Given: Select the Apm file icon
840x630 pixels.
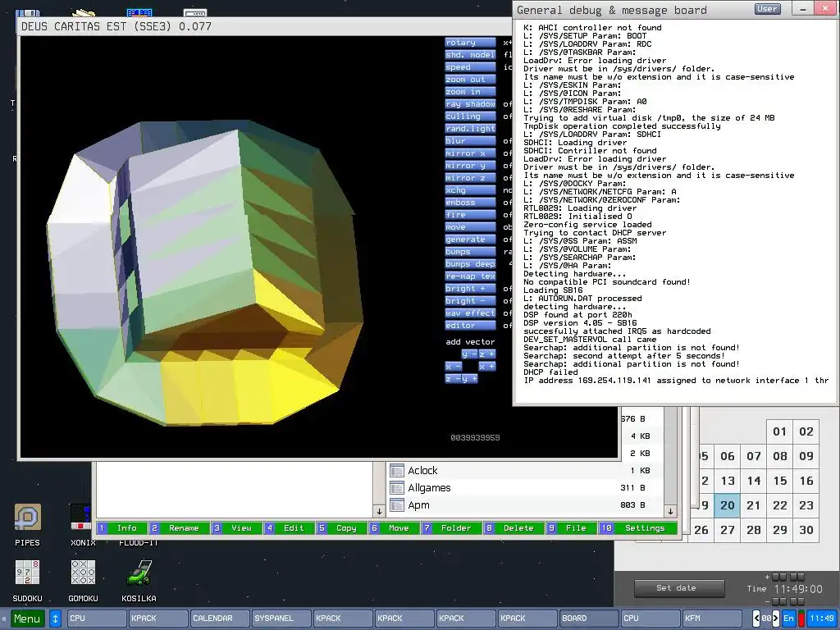Looking at the screenshot, I should click(397, 505).
